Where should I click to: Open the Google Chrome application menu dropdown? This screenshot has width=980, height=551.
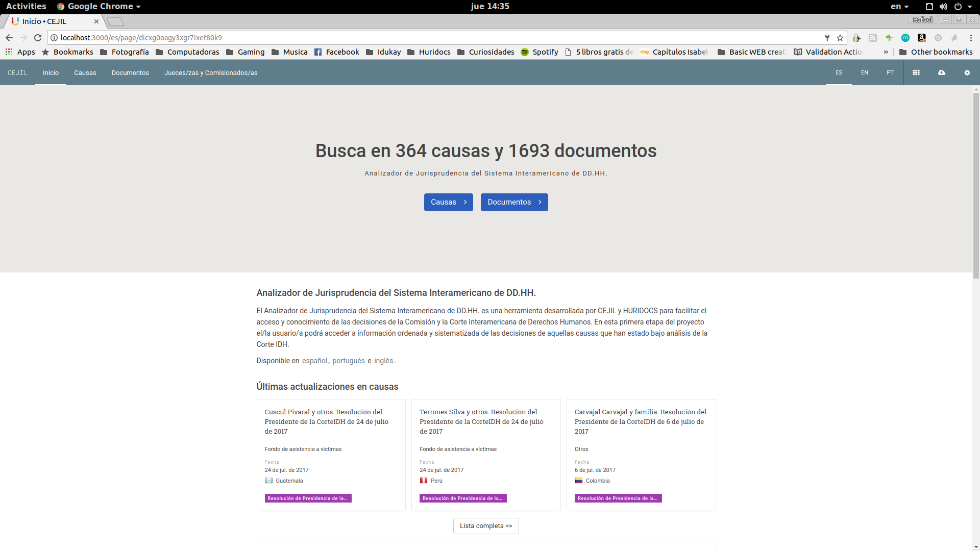pos(99,7)
